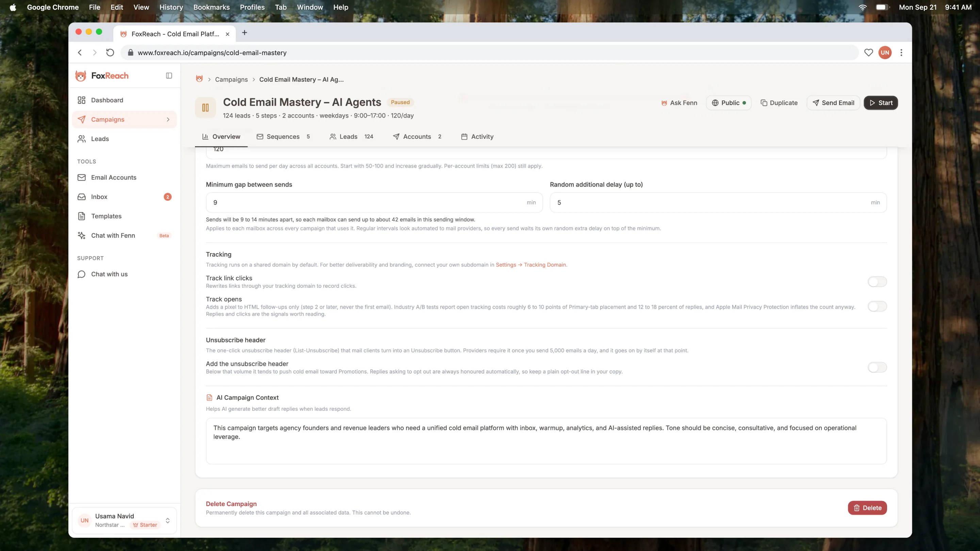Click the Start campaign button
This screenshot has width=980, height=551.
click(881, 103)
